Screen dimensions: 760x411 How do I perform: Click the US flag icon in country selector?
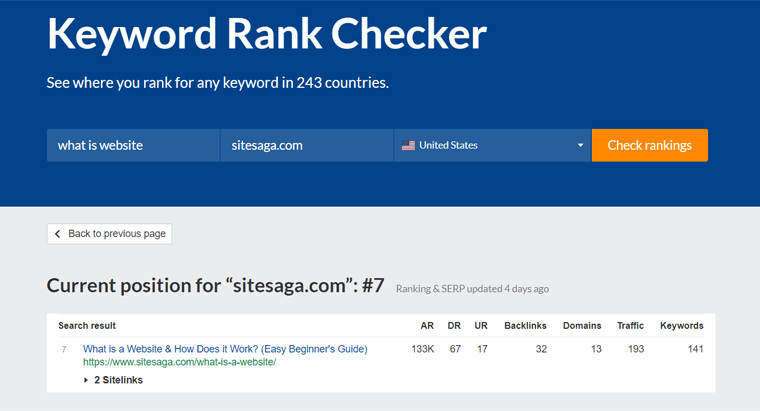(x=408, y=145)
